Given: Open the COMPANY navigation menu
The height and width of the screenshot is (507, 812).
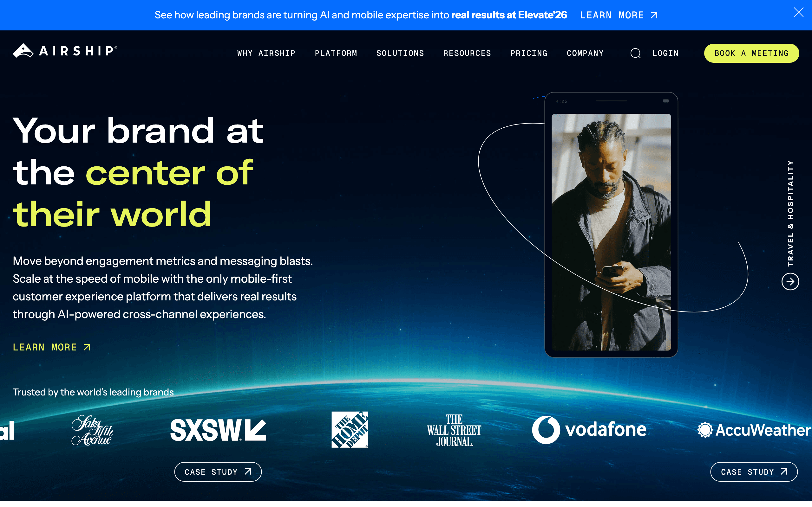Looking at the screenshot, I should 585,53.
